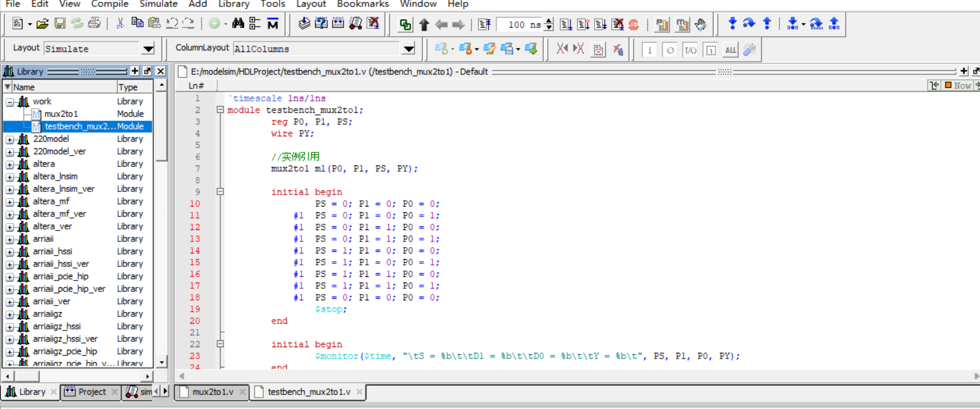980x409 pixels.
Task: Click the Simulate toolbar icon
Action: (x=356, y=23)
